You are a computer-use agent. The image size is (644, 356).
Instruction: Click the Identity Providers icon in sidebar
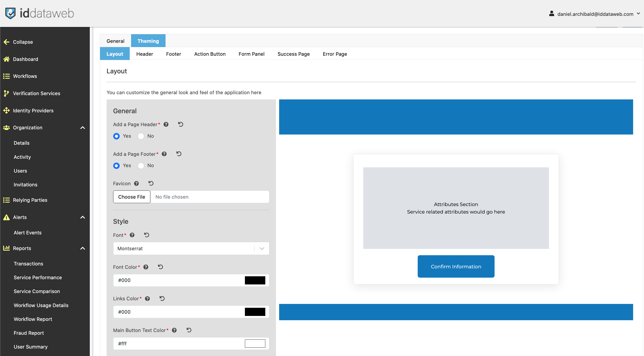7,110
